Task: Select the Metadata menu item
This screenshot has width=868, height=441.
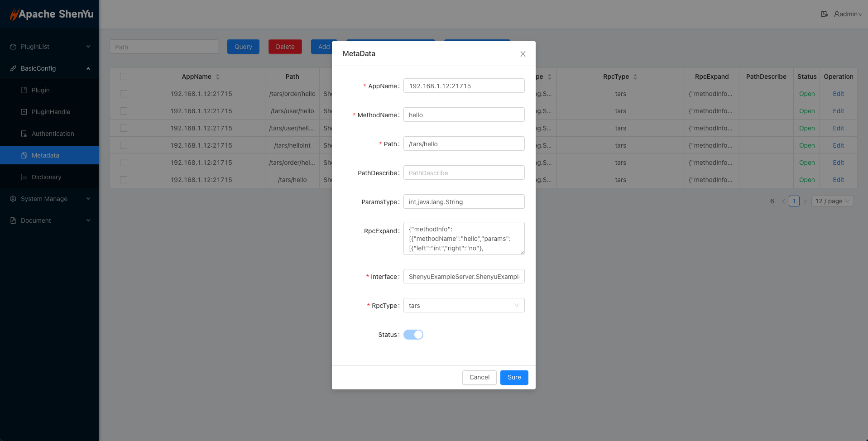Action: coord(45,155)
